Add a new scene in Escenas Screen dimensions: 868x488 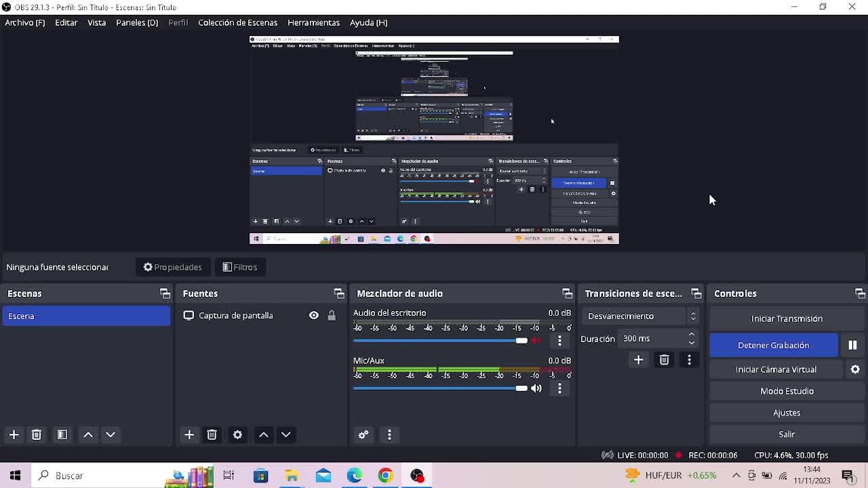[14, 434]
